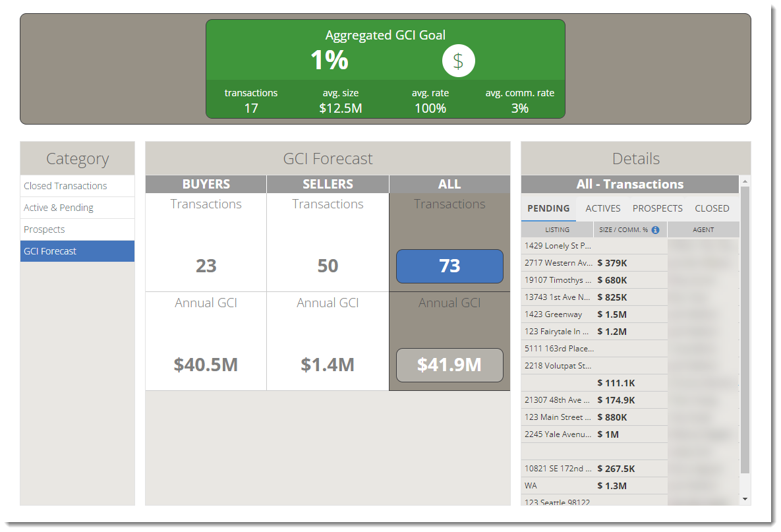Open the Prospects category

44,229
